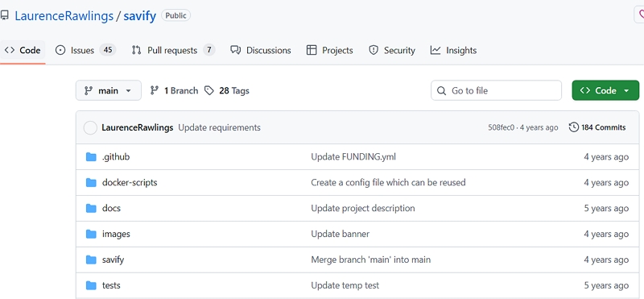This screenshot has height=299, width=644.
Task: Open the savify folder name in file list
Action: point(113,260)
